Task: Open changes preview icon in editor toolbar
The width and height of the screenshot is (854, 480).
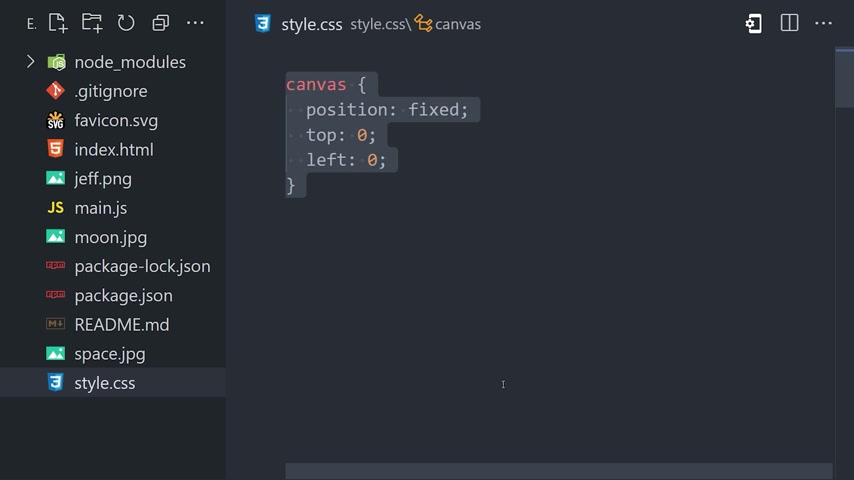Action: coord(754,23)
